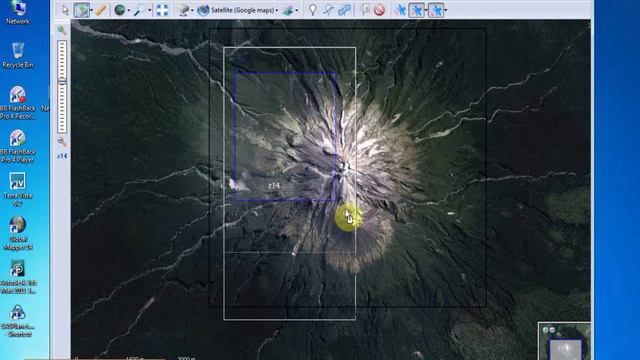Click the z14 label inside blue selection
640x360 pixels.
tap(274, 186)
